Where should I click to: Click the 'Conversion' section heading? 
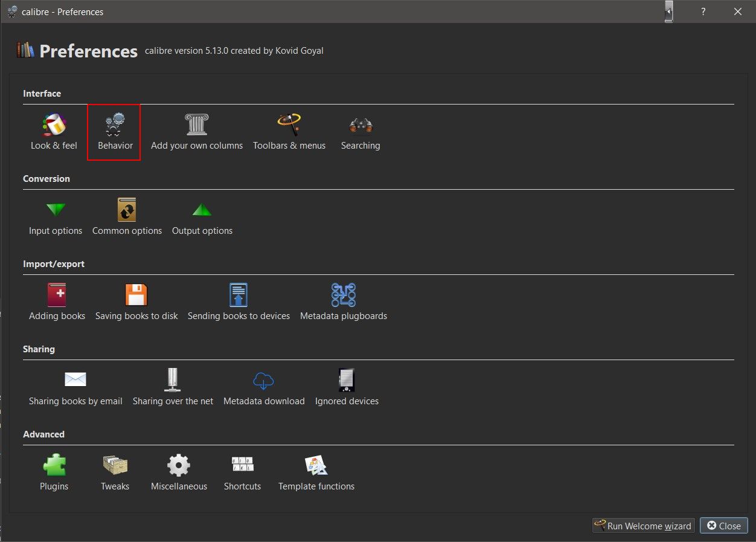[x=46, y=179]
